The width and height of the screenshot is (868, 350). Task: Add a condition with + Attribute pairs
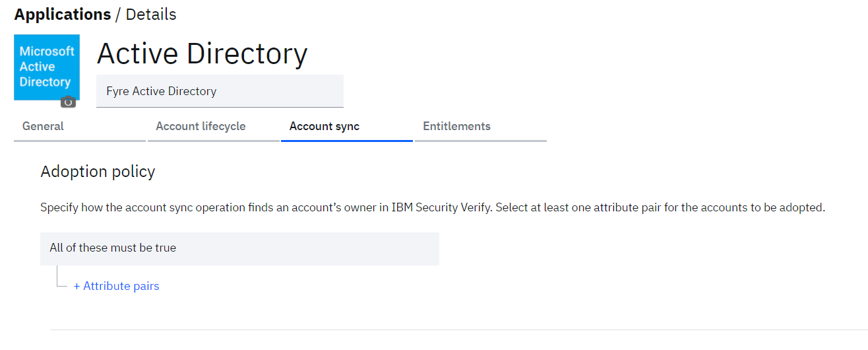click(116, 286)
